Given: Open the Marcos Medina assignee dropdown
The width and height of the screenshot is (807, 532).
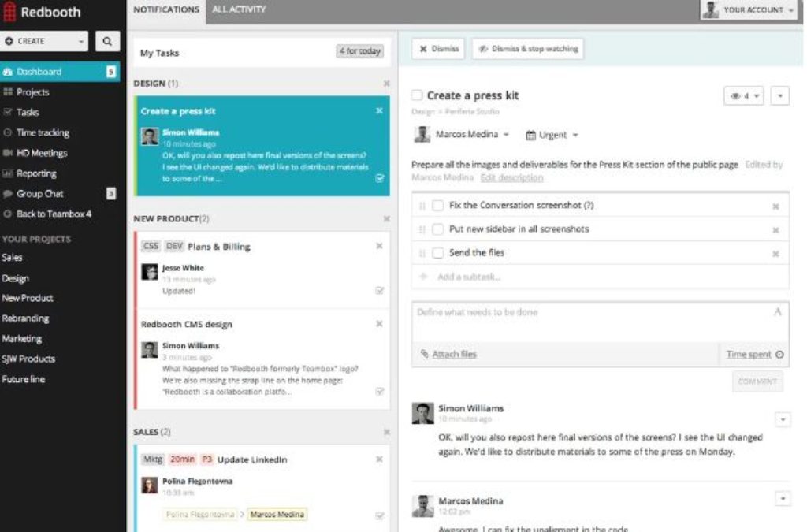Looking at the screenshot, I should (462, 134).
